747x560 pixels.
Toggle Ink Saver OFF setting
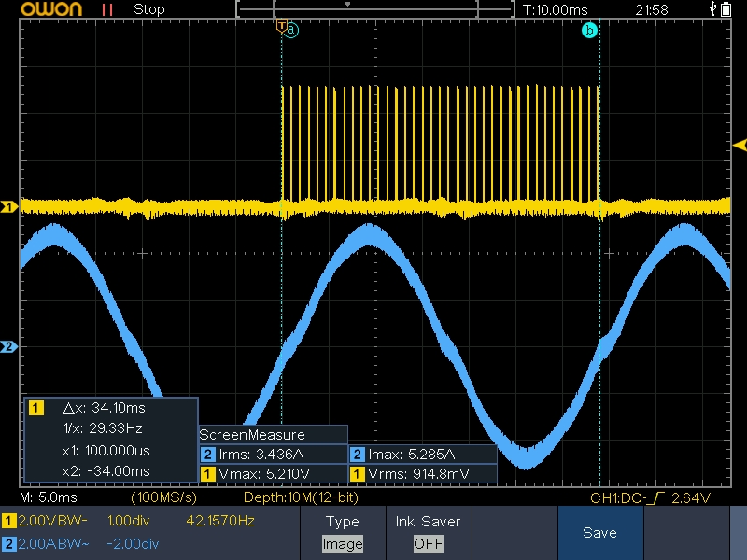429,532
